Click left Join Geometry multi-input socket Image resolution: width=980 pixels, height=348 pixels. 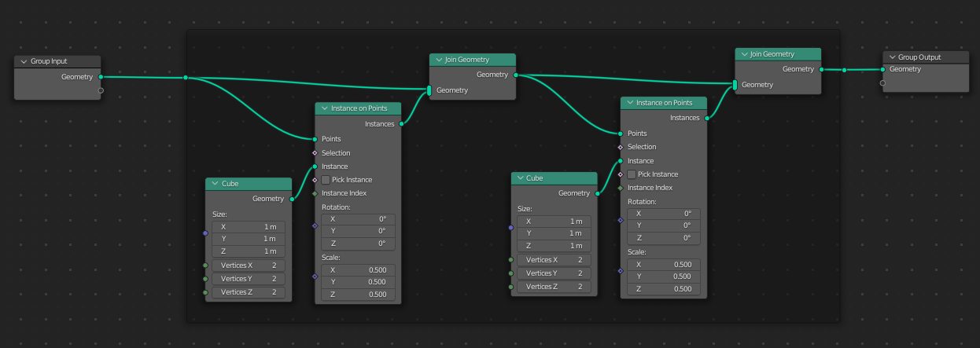[x=429, y=90]
